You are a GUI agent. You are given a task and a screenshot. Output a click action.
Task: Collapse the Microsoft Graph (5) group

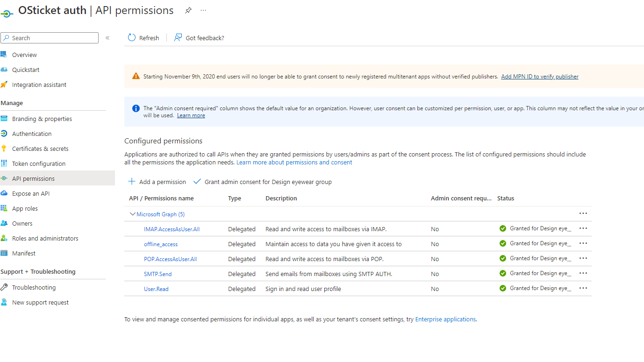click(133, 214)
